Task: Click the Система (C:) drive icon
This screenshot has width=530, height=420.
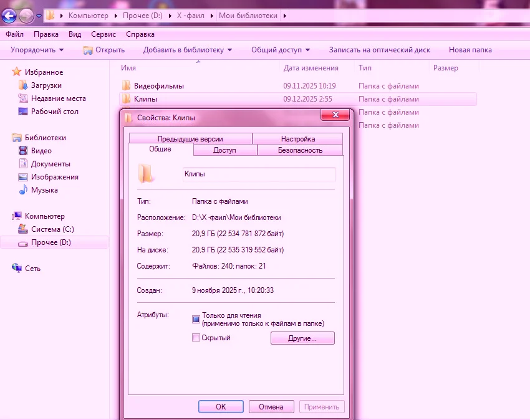Action: pos(23,229)
